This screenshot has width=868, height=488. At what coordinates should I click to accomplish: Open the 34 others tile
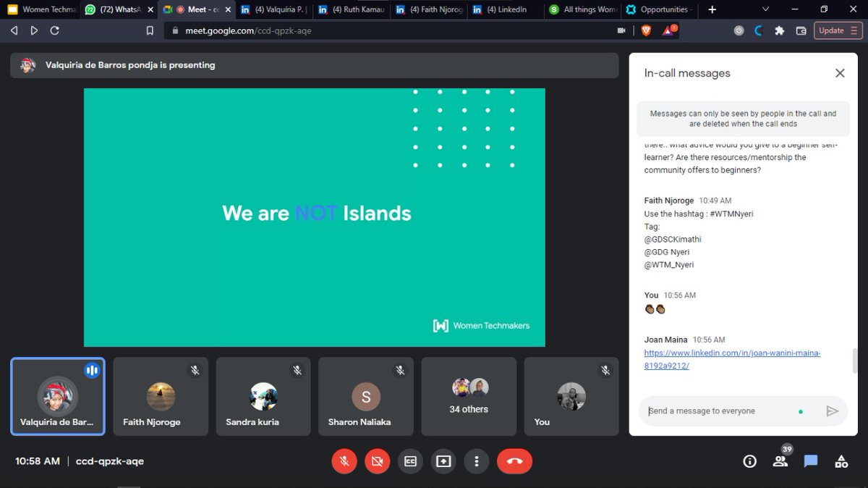[x=469, y=396]
